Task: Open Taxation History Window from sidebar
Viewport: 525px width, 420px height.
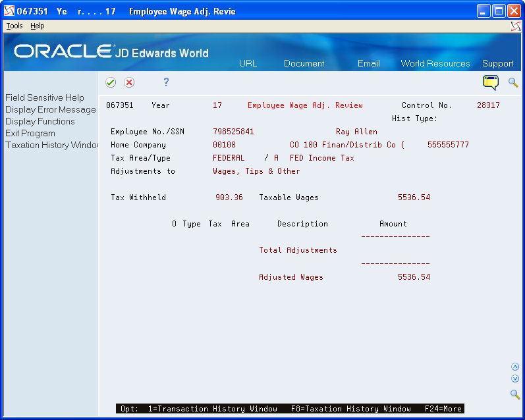Action: [51, 145]
